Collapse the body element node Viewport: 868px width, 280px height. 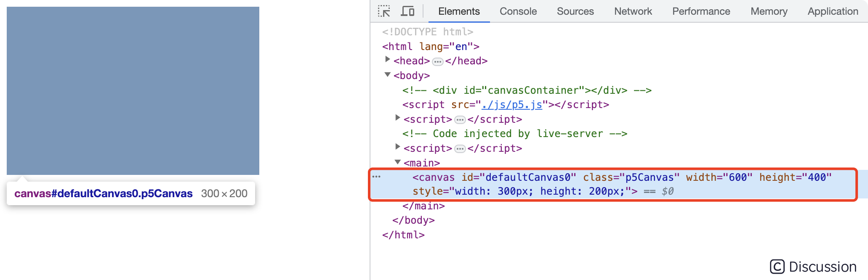[388, 74]
